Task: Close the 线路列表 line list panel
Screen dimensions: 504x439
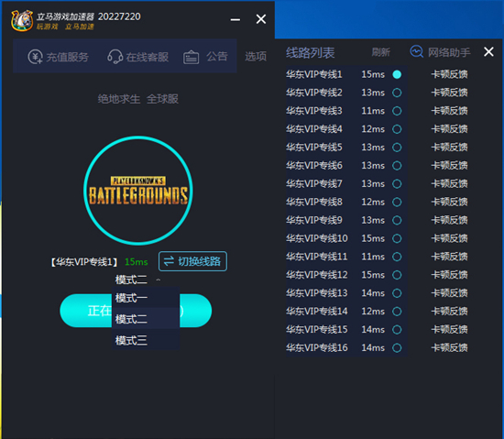Action: [488, 51]
